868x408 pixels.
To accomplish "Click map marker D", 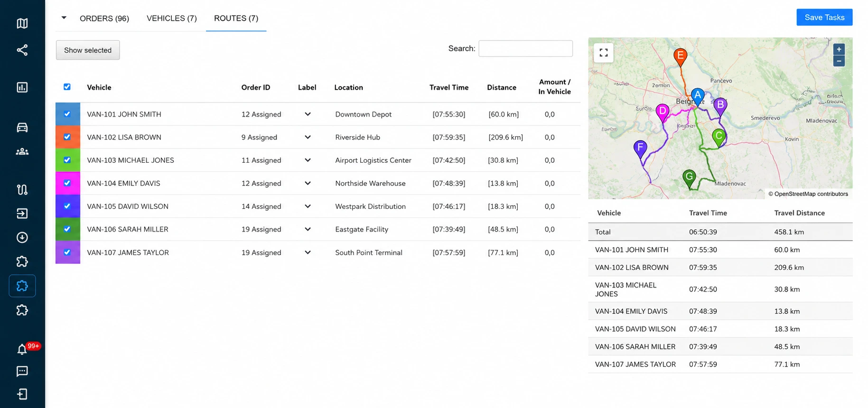I will (x=663, y=113).
